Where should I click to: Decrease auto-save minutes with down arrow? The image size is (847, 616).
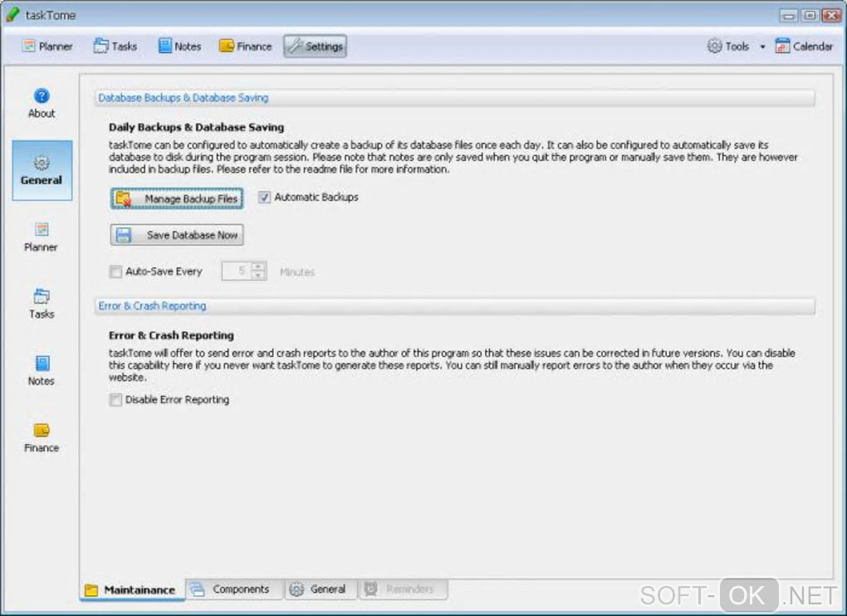click(259, 276)
